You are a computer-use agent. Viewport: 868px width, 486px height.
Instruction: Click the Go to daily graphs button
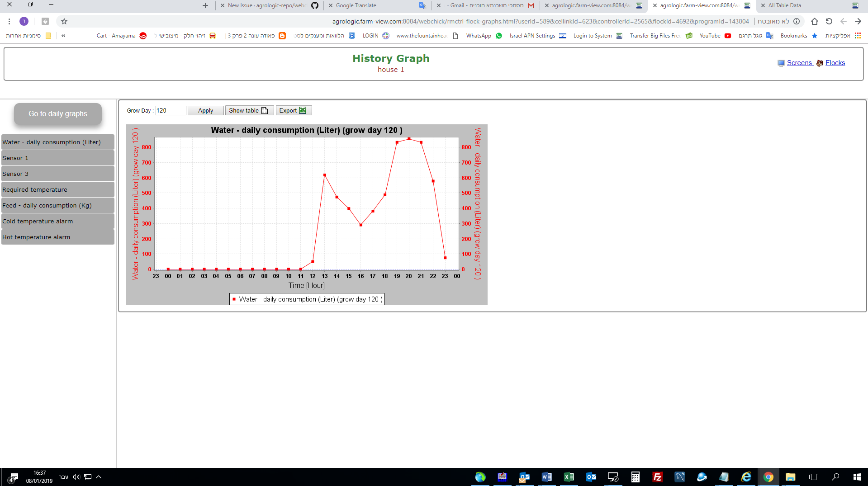pyautogui.click(x=58, y=114)
